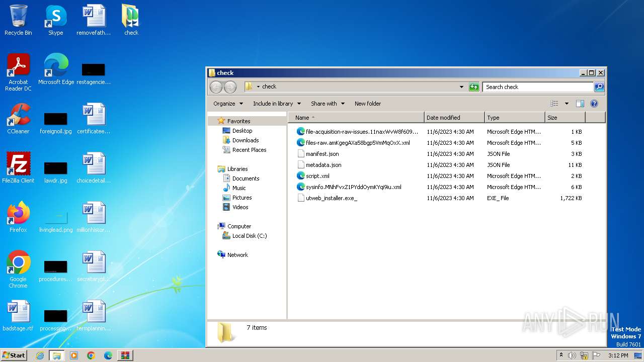Sort files by Size column
644x362 pixels.
565,118
